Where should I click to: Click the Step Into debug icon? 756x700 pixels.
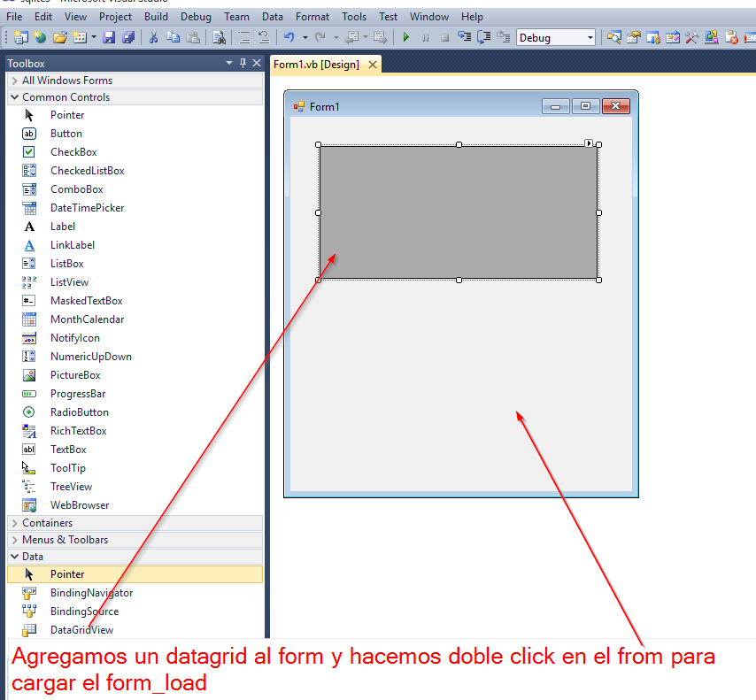pos(464,37)
